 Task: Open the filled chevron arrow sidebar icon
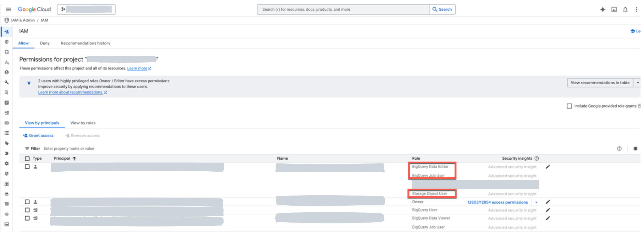[7, 153]
